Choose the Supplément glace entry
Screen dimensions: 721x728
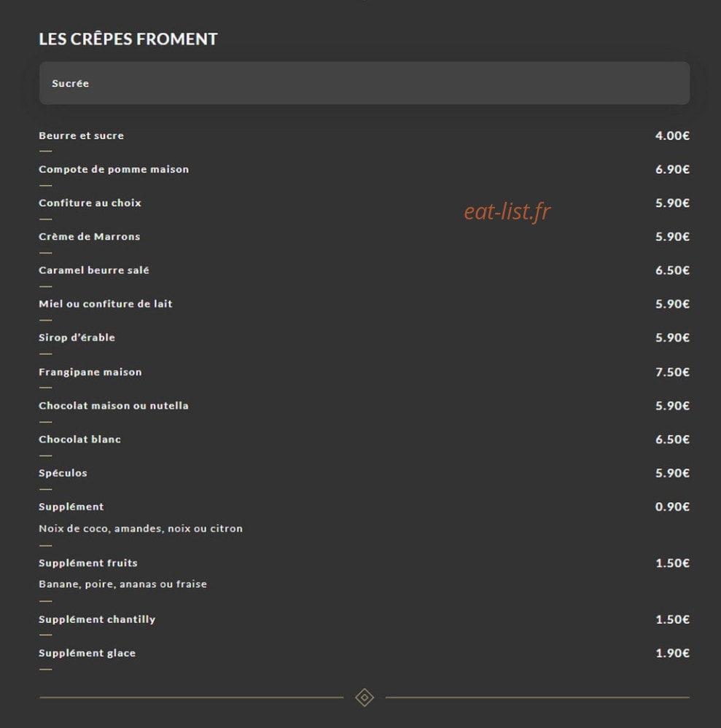pos(87,653)
